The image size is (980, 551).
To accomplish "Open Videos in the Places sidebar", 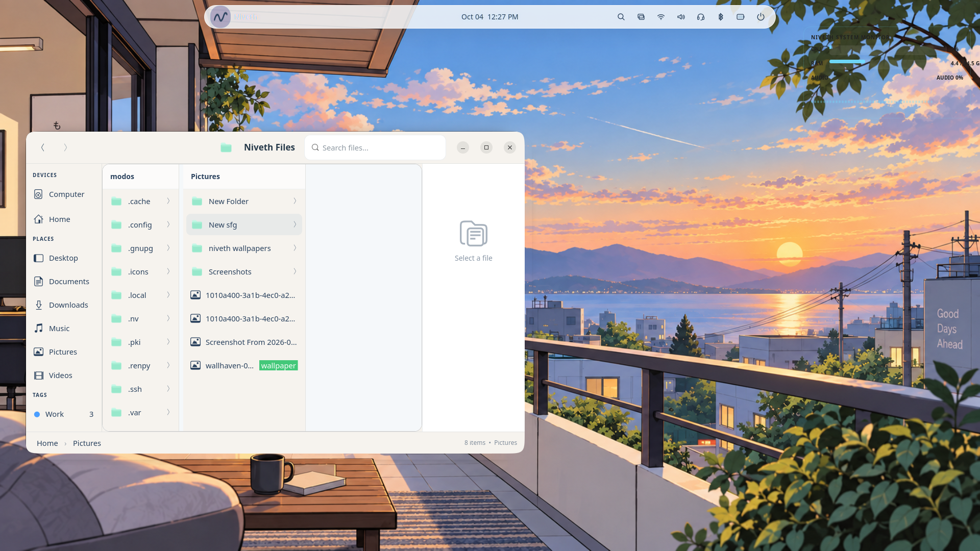I will (64, 375).
